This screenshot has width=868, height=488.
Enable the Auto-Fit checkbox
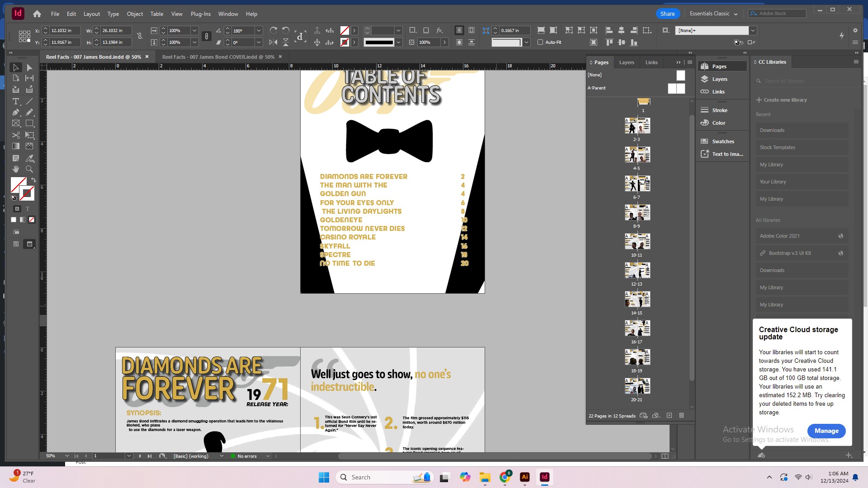click(540, 42)
